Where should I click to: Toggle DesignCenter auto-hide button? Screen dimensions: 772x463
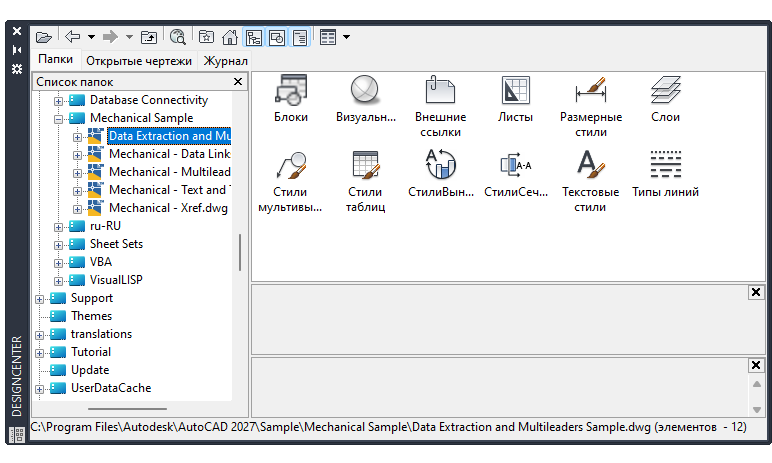17,50
